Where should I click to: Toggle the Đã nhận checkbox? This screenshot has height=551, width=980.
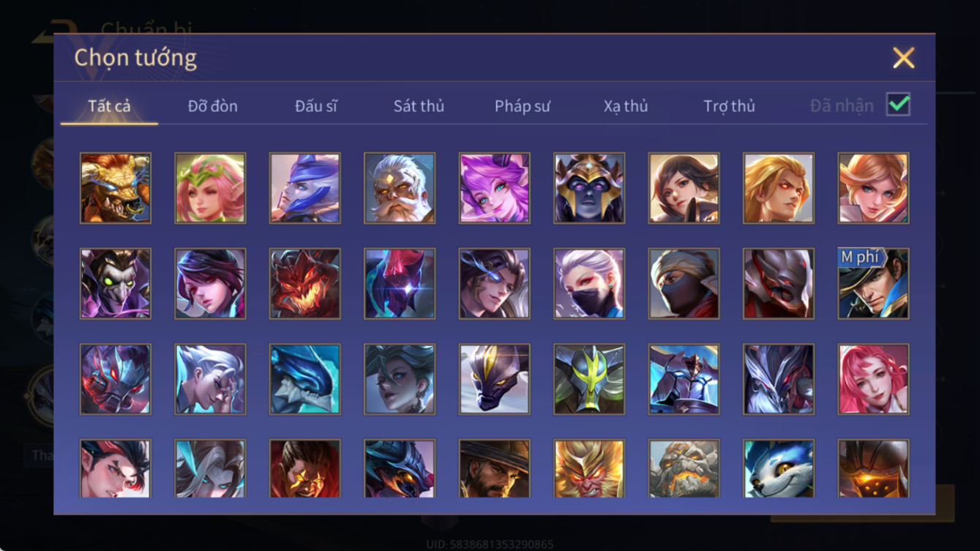[x=898, y=105]
